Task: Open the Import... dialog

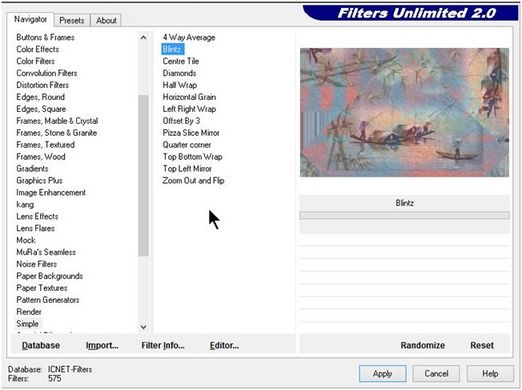Action: [x=102, y=345]
